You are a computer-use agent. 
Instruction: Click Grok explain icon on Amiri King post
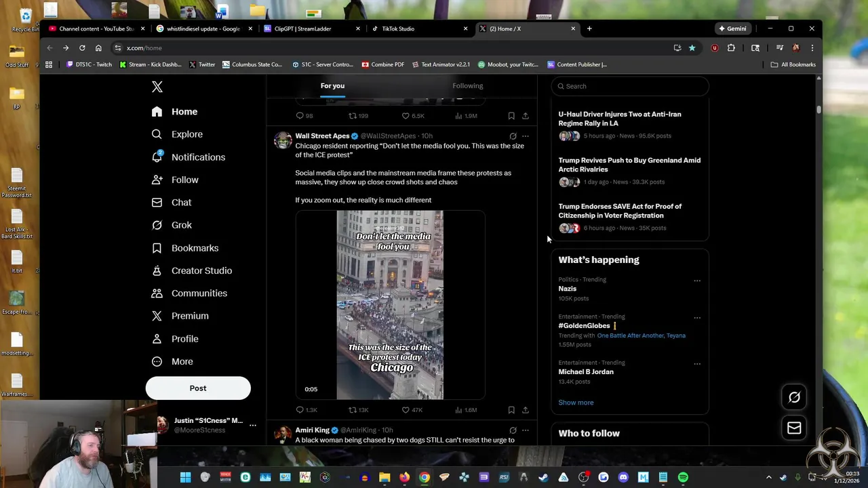tap(513, 430)
